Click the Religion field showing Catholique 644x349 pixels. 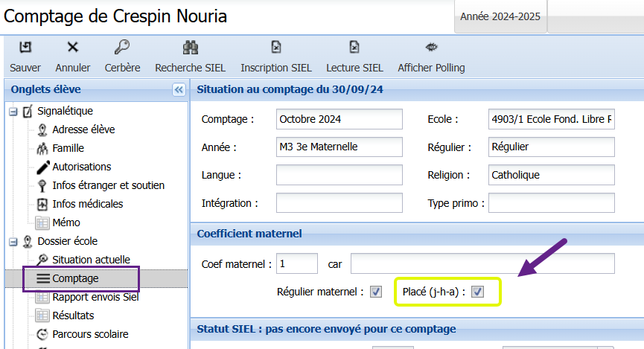pyautogui.click(x=551, y=176)
